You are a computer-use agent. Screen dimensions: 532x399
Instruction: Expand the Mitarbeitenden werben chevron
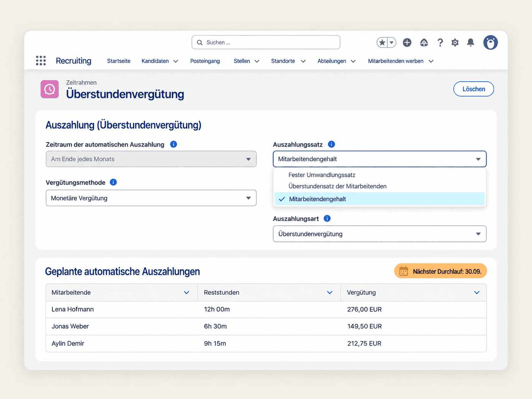click(431, 61)
